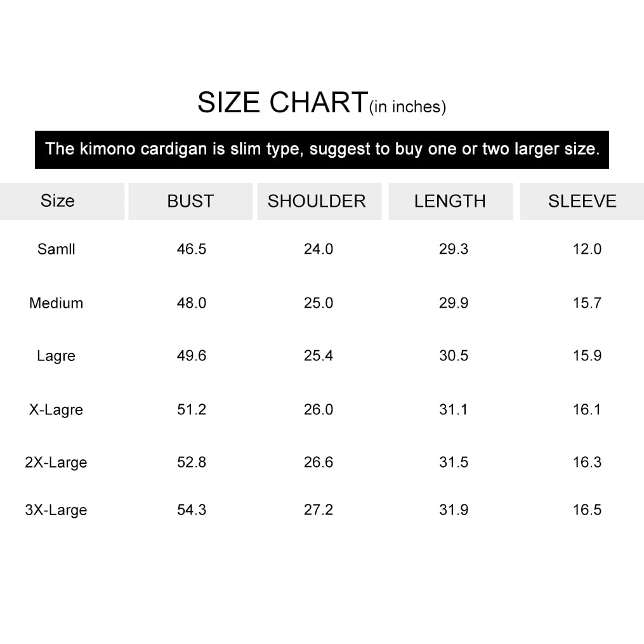Click the Lagre size row label
The width and height of the screenshot is (644, 644).
click(56, 356)
